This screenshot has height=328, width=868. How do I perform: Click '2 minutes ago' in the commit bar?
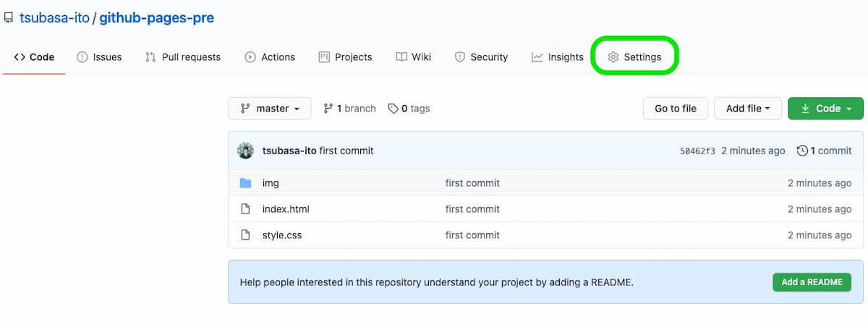point(753,151)
